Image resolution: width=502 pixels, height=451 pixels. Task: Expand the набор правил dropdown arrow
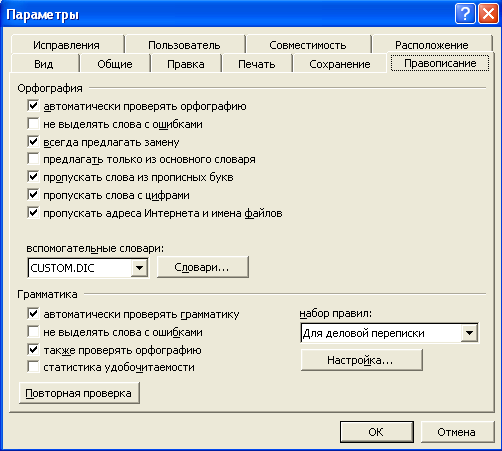coord(469,333)
